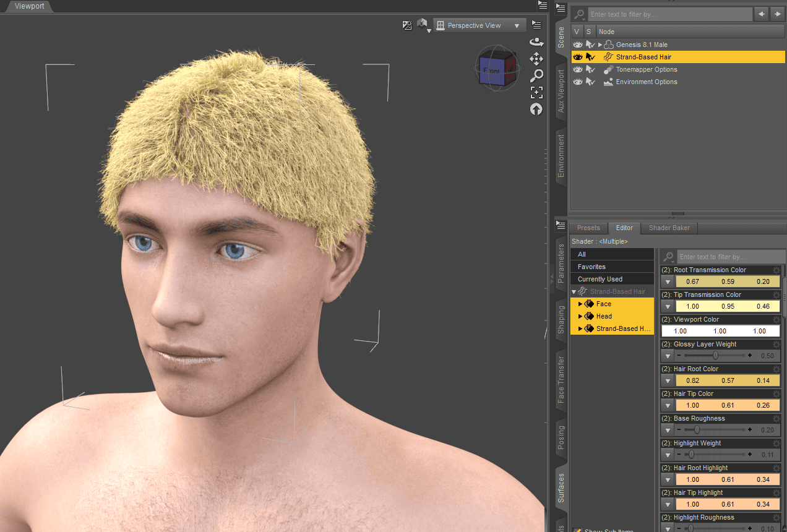
Task: Select the Rotate camera orbit tool
Action: click(x=536, y=41)
